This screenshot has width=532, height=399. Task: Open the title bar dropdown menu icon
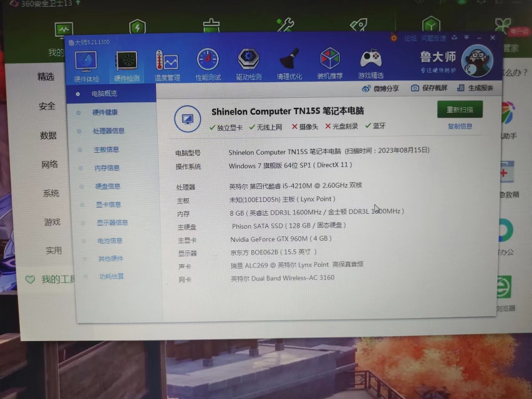click(x=467, y=37)
